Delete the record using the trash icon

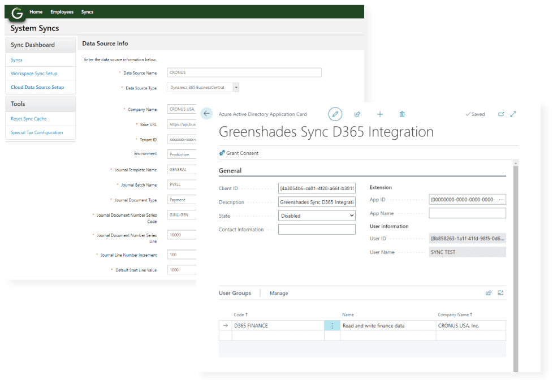click(402, 114)
